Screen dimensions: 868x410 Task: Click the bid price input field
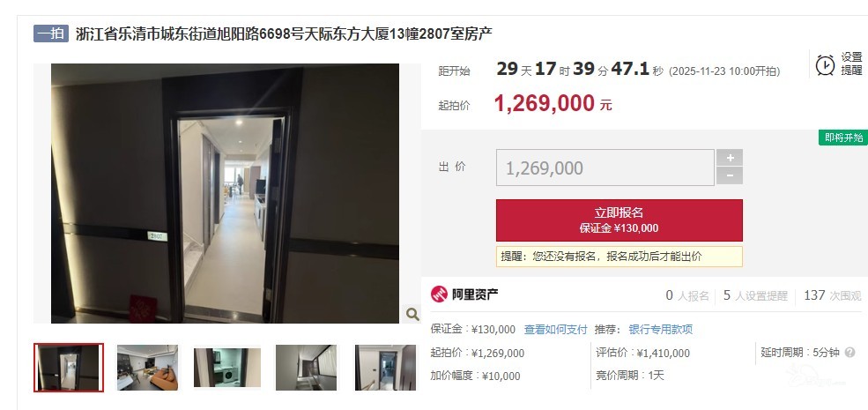605,168
